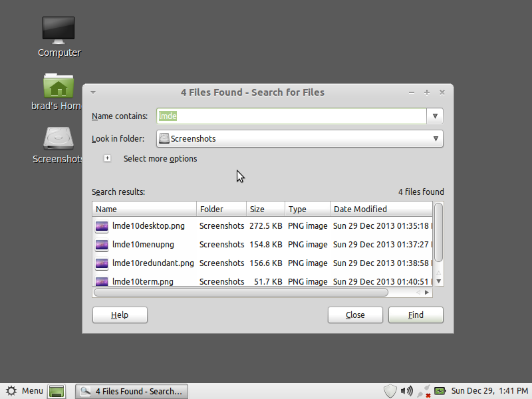Open the Computer desktop icon

(59, 31)
